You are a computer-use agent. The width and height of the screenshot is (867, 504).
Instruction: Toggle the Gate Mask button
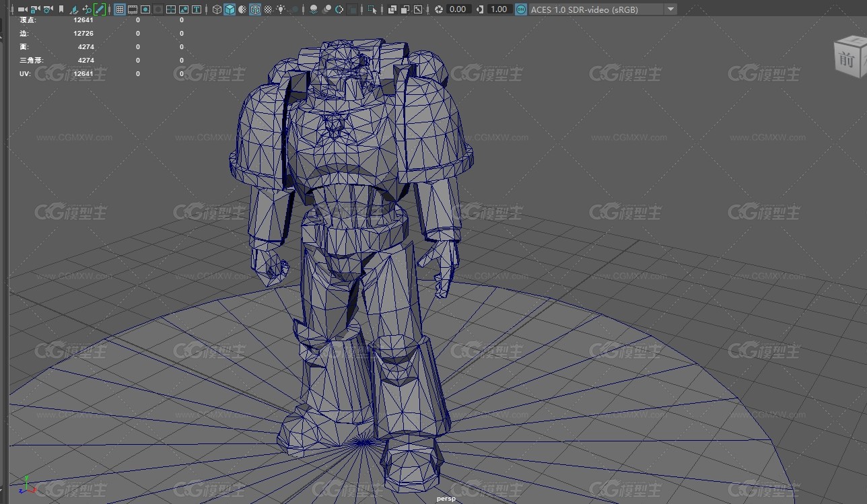(158, 9)
